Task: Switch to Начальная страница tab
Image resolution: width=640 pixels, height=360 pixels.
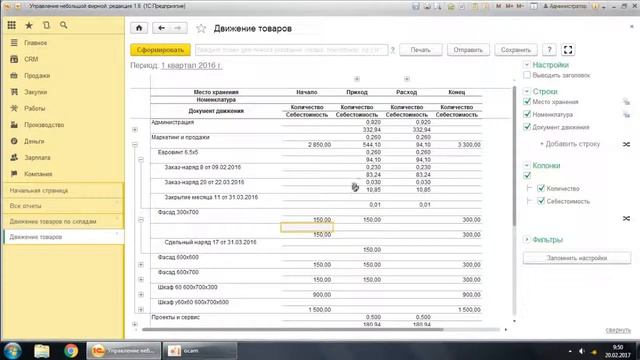Action: click(x=63, y=191)
